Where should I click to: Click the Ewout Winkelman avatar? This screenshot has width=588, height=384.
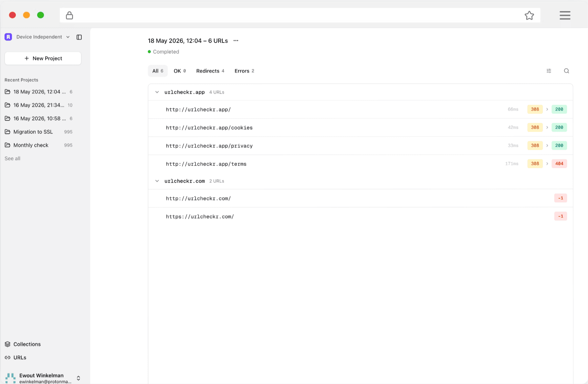[x=10, y=378]
